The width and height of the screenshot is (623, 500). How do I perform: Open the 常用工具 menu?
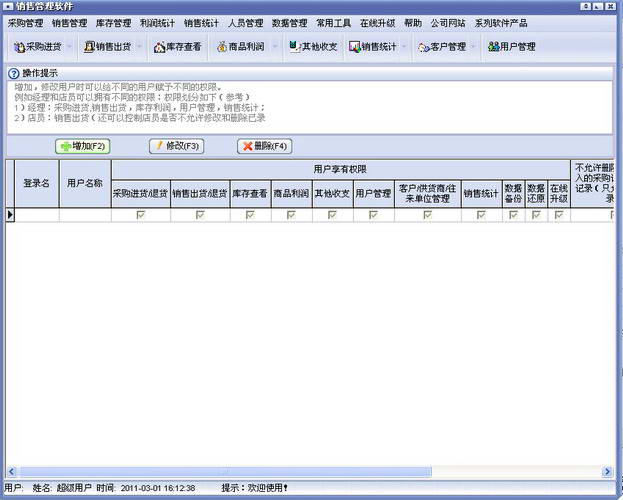tap(333, 22)
